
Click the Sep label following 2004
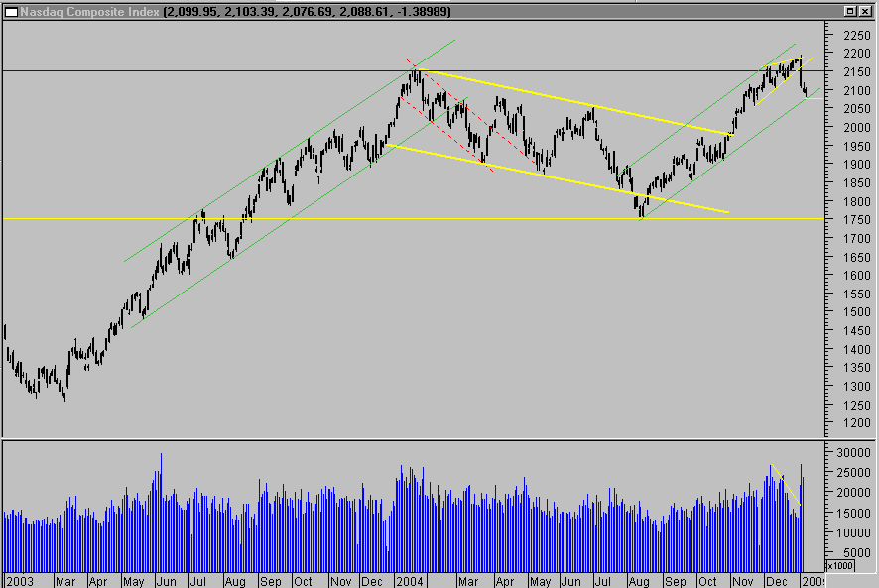coord(675,582)
